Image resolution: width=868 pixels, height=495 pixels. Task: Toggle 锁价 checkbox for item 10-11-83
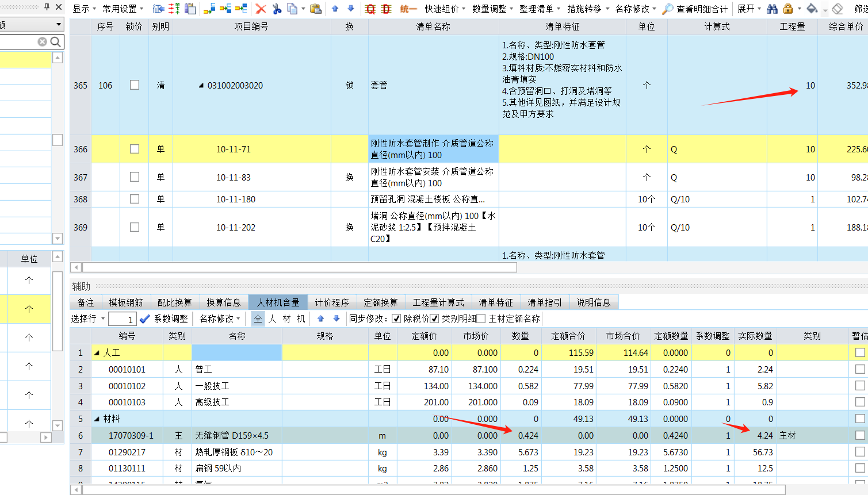coord(135,177)
